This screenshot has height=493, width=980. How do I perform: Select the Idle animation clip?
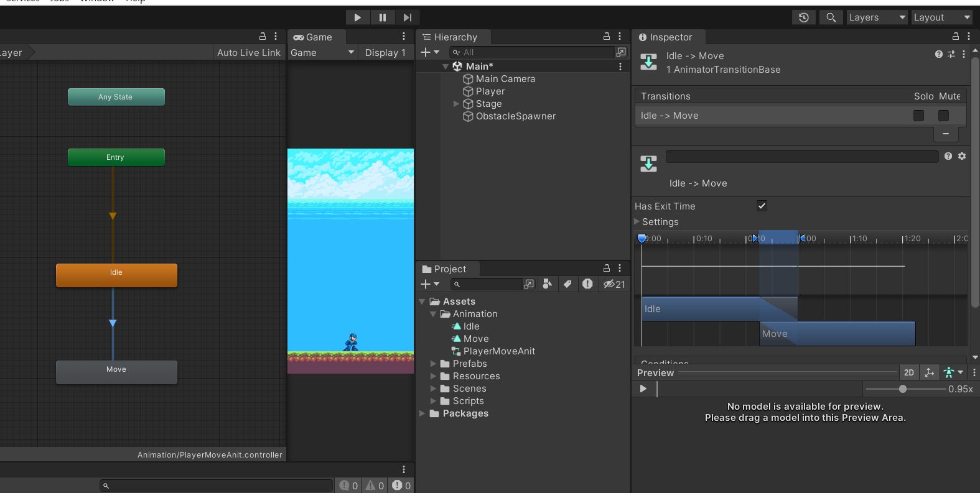[465, 326]
